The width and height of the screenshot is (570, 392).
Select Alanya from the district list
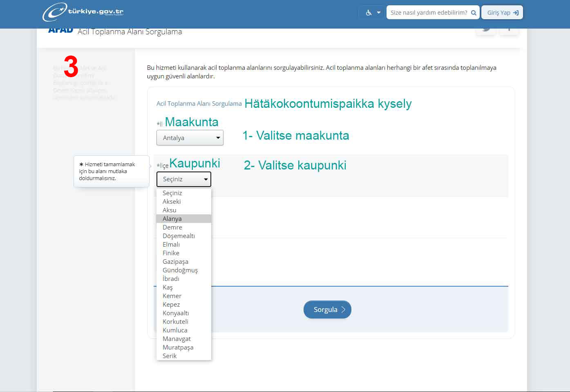(x=172, y=219)
